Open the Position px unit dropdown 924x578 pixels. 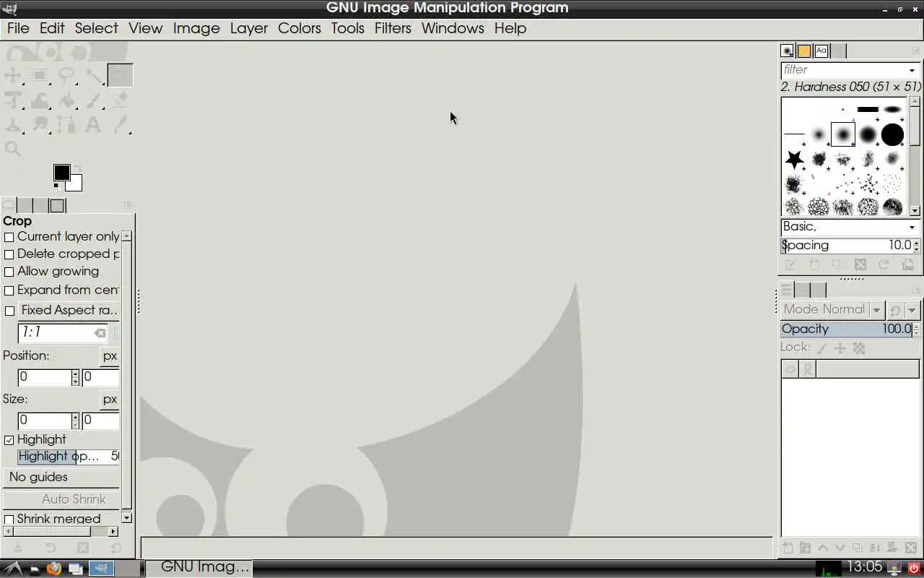110,356
